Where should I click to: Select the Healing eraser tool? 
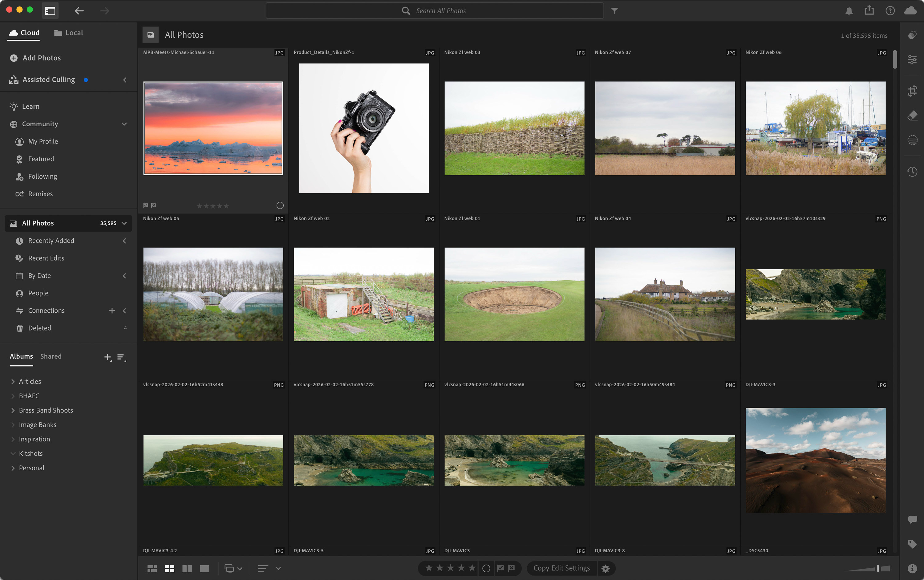tap(912, 116)
